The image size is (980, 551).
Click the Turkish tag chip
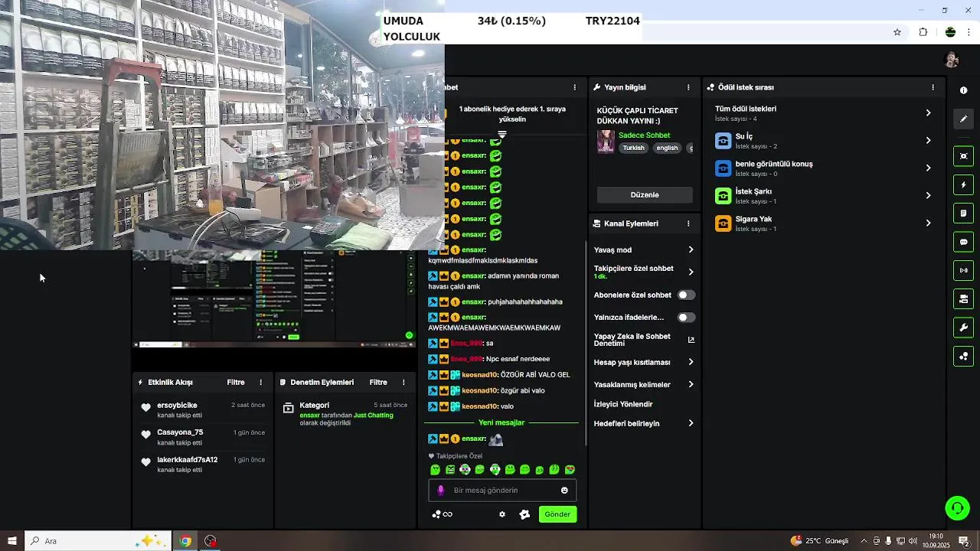(x=633, y=148)
